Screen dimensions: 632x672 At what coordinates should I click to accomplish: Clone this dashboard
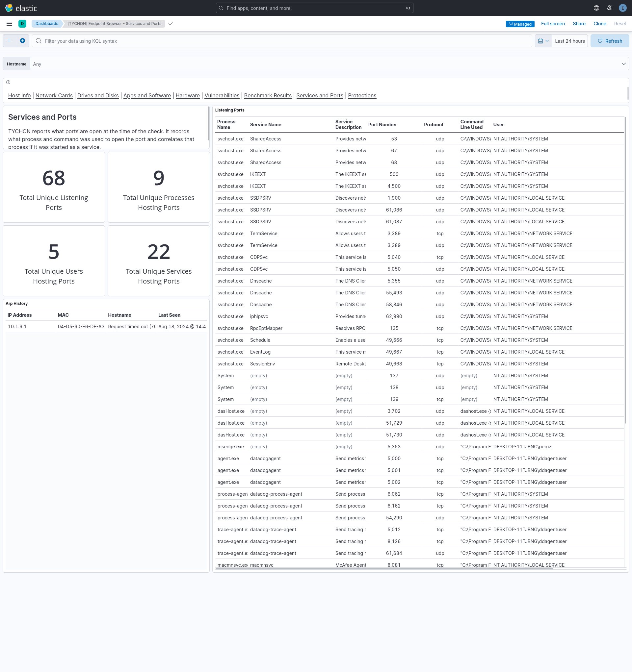599,24
